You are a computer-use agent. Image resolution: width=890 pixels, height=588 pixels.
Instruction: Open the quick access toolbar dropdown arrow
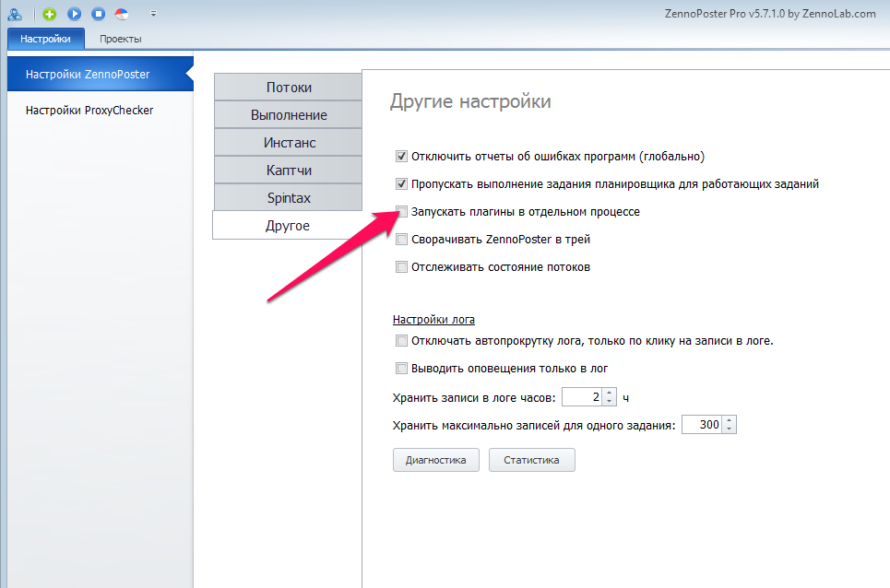tap(153, 14)
